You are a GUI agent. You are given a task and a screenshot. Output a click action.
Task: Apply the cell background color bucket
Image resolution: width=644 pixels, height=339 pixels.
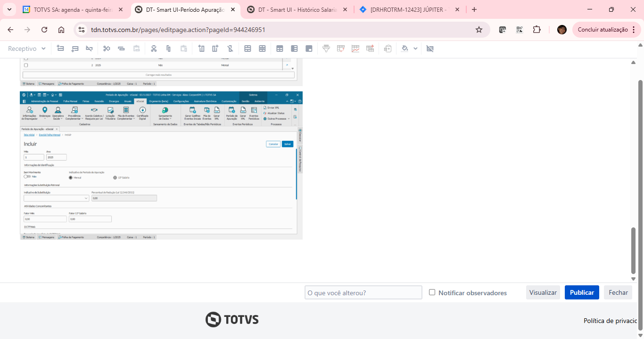(x=405, y=48)
